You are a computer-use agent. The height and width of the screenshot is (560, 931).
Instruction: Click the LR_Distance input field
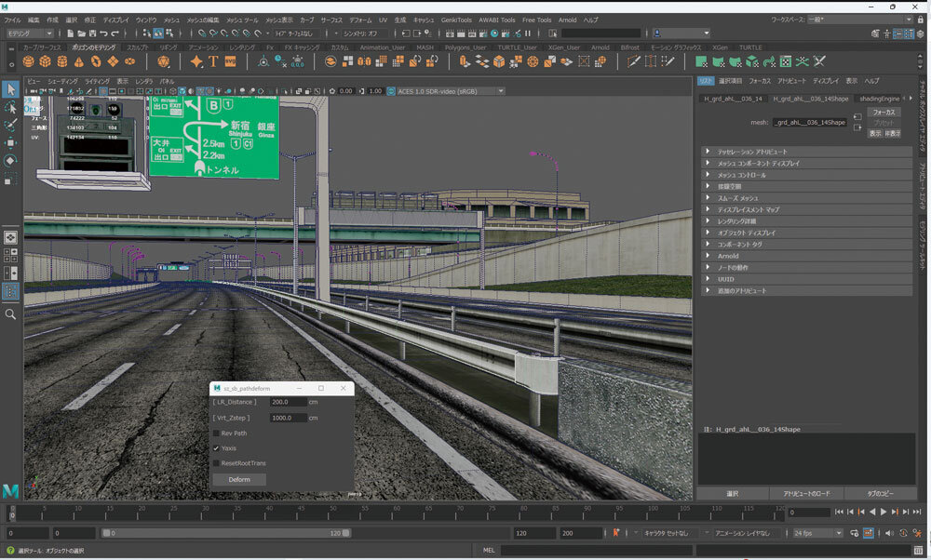288,402
